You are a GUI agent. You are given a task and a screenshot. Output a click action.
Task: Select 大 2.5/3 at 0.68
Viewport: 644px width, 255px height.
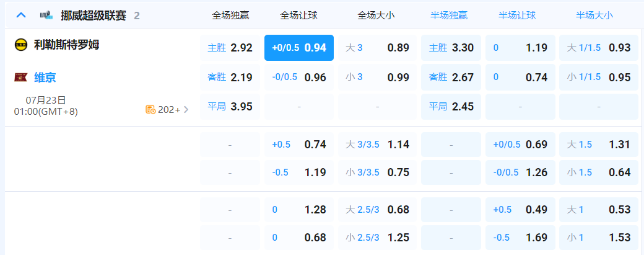point(378,210)
